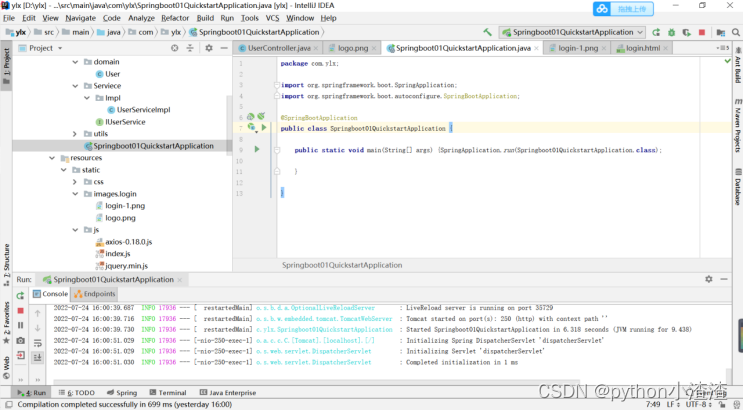
Task: Open the Spring tool window button
Action: pos(122,393)
